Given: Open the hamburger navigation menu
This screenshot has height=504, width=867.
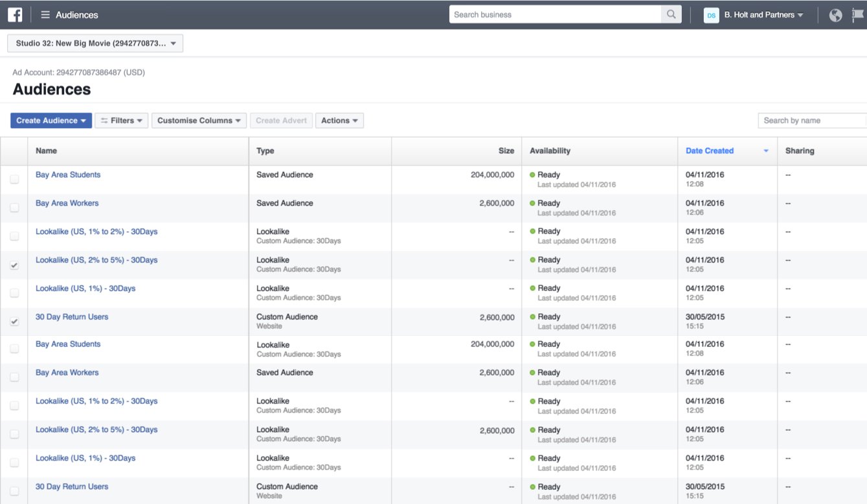Looking at the screenshot, I should (x=45, y=15).
